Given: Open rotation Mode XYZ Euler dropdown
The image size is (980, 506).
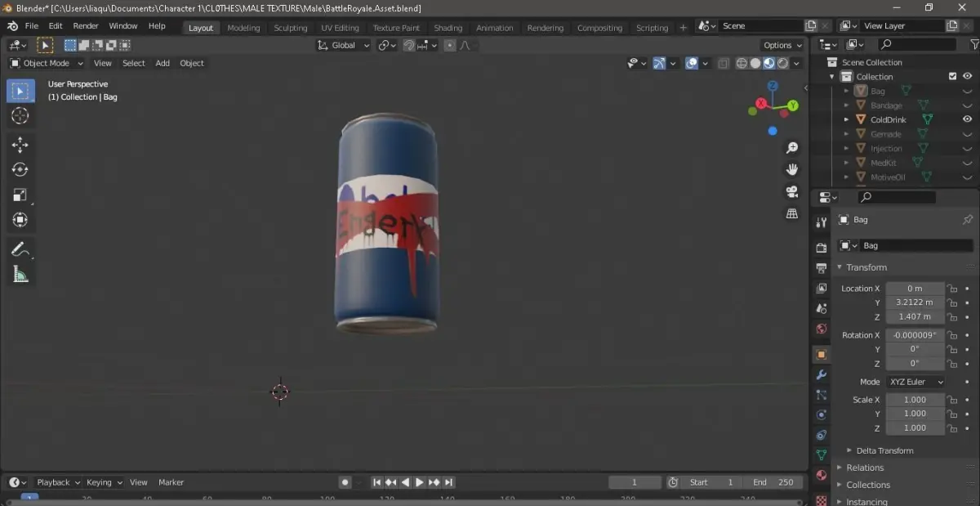Looking at the screenshot, I should 915,382.
